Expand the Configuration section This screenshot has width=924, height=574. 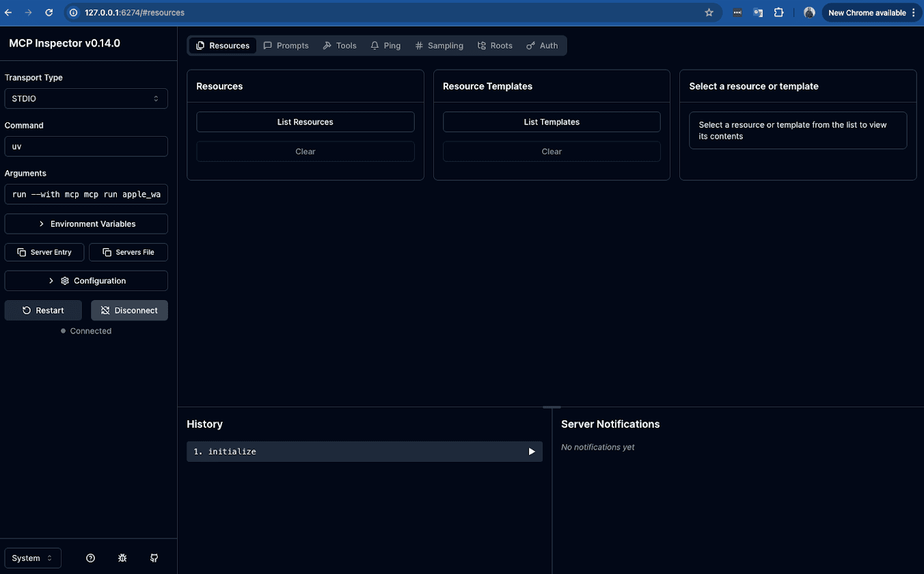point(86,281)
